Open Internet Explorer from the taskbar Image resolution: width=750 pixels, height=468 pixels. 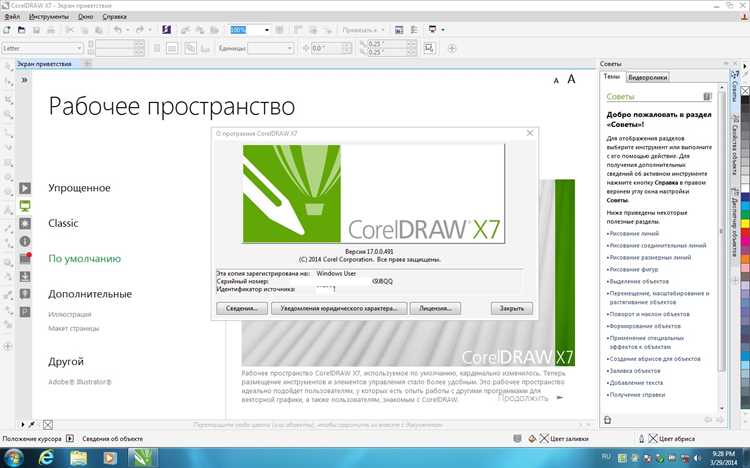point(46,458)
